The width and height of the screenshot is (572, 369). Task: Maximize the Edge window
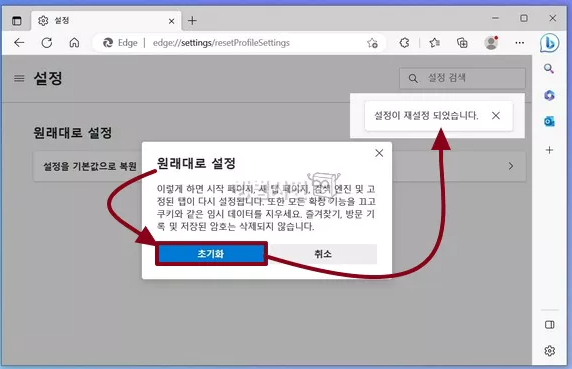tap(524, 18)
